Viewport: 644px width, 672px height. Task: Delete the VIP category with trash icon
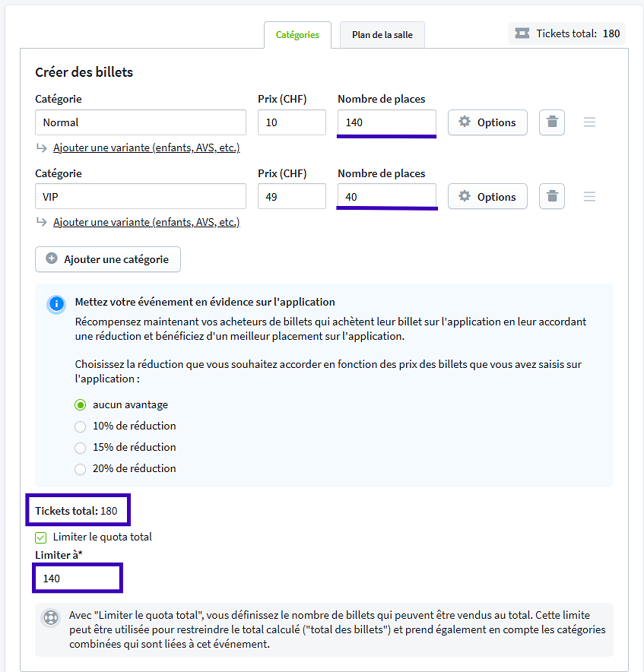552,197
